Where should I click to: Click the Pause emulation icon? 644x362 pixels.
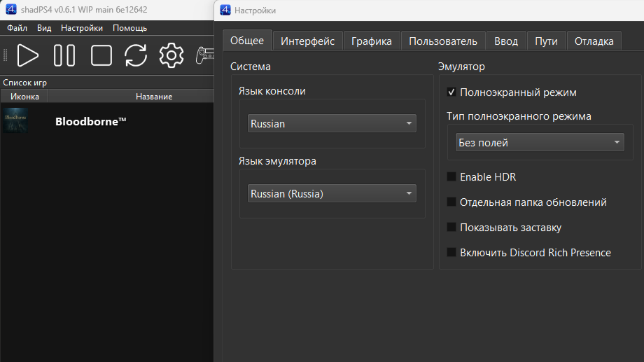pos(64,55)
